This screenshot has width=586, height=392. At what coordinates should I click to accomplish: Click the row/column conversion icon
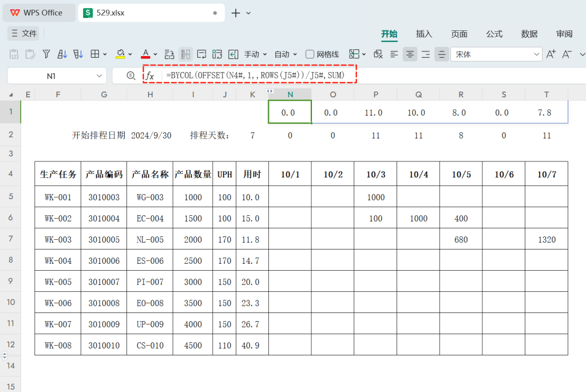coord(217,54)
